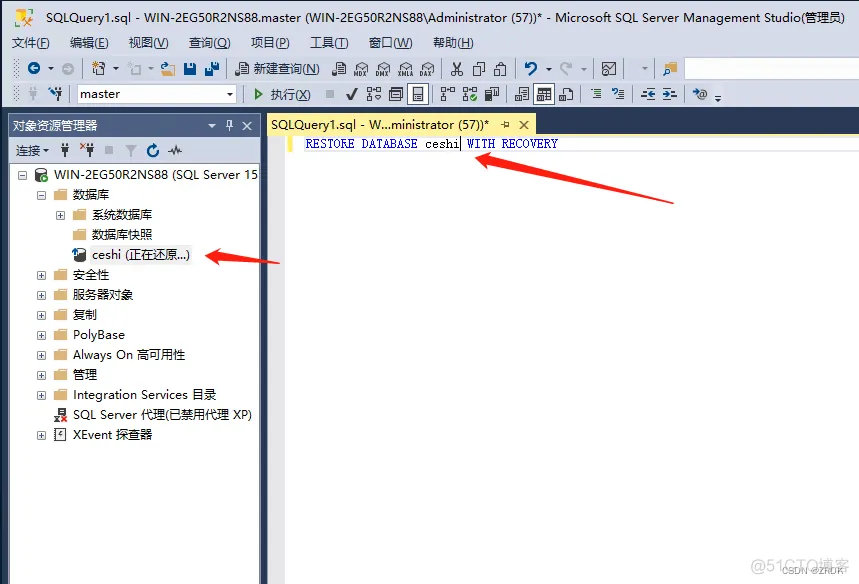Image resolution: width=859 pixels, height=584 pixels.
Task: Click Specify Values for Template Parameters icon
Action: point(700,94)
